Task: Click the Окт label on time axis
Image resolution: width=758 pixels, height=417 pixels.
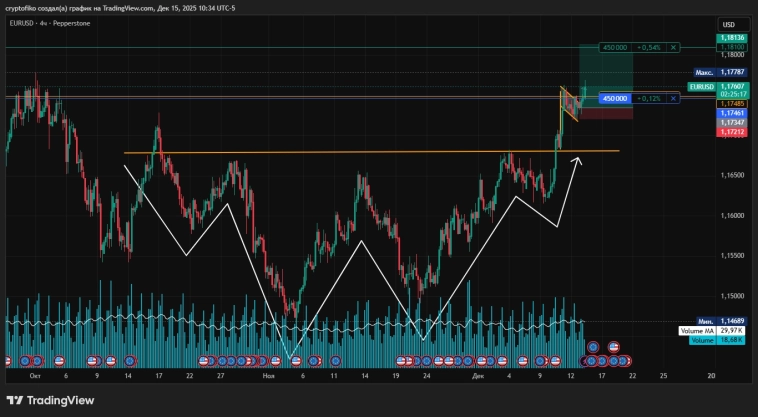Action: click(35, 375)
